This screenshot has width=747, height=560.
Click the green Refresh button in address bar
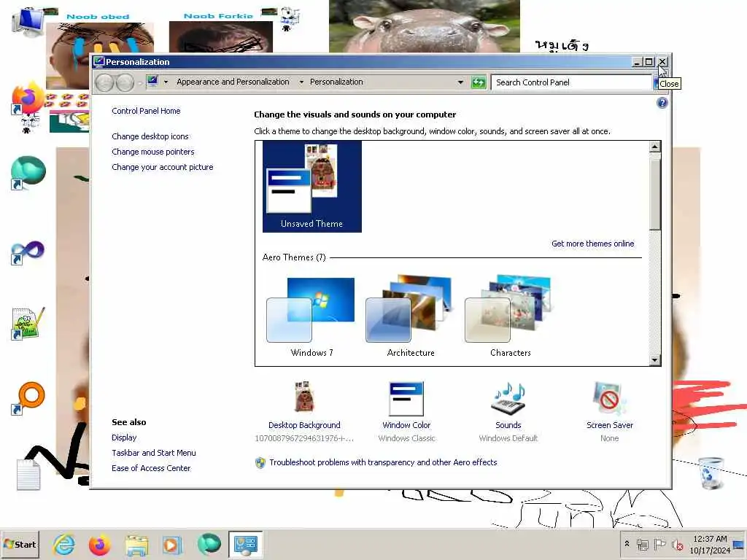479,82
